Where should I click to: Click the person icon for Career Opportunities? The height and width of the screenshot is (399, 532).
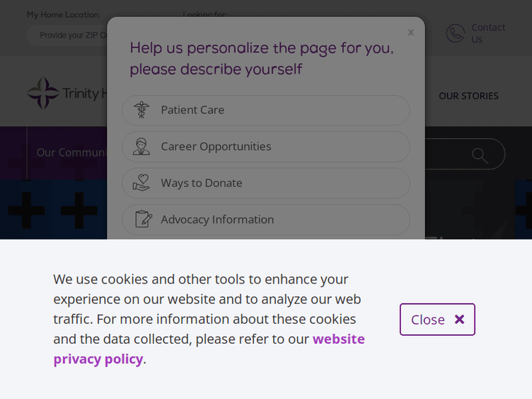142,147
